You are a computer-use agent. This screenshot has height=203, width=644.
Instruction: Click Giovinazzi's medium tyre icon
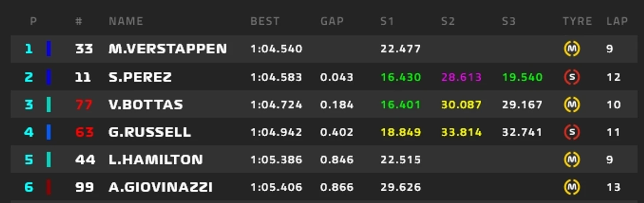572,187
